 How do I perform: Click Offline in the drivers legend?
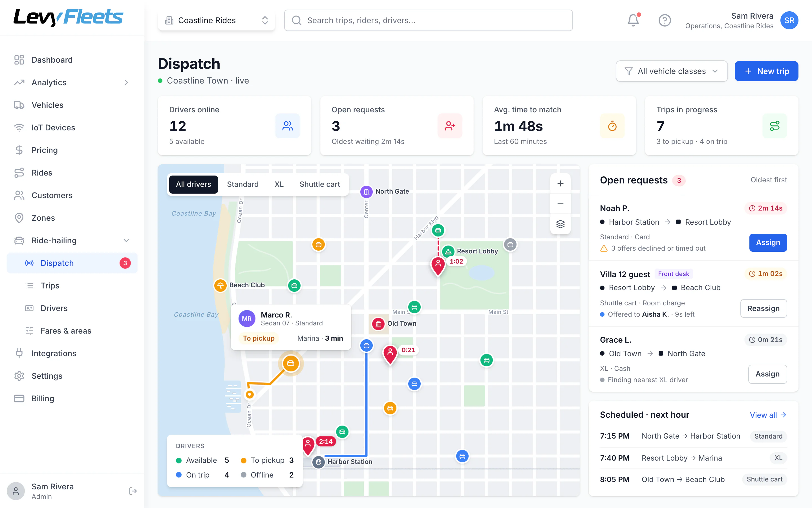pos(267,475)
